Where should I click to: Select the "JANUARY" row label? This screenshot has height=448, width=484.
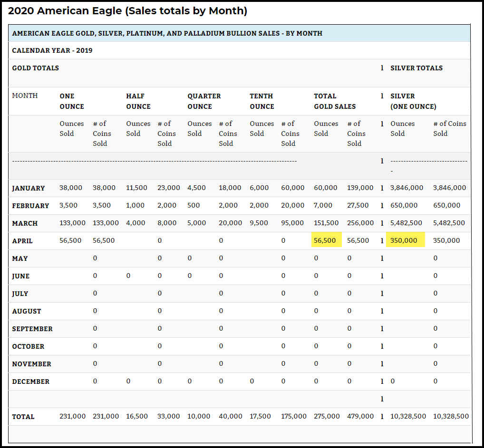coord(29,188)
